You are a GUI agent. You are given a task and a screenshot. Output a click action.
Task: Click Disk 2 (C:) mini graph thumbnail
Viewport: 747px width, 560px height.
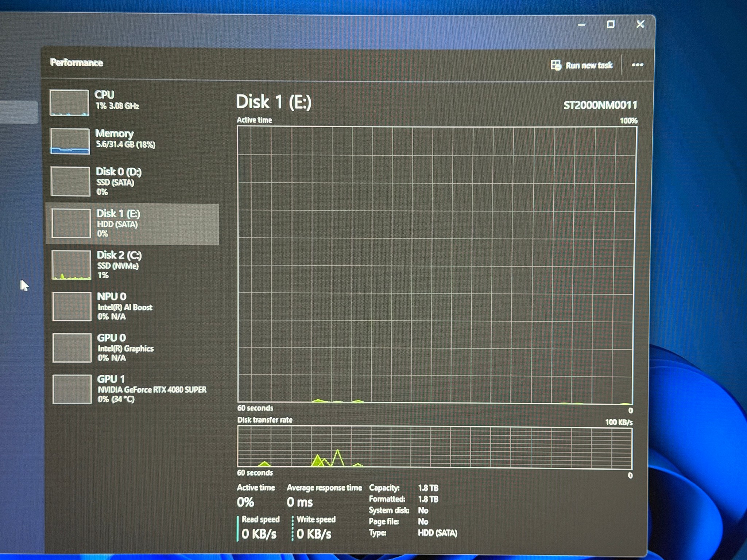71,265
